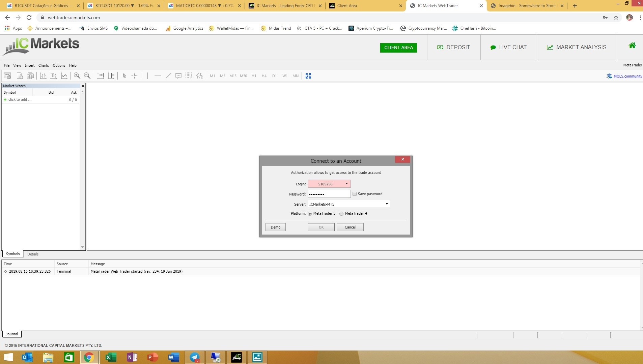This screenshot has width=643, height=364.
Task: Switch to the Symbols tab
Action: 13,254
